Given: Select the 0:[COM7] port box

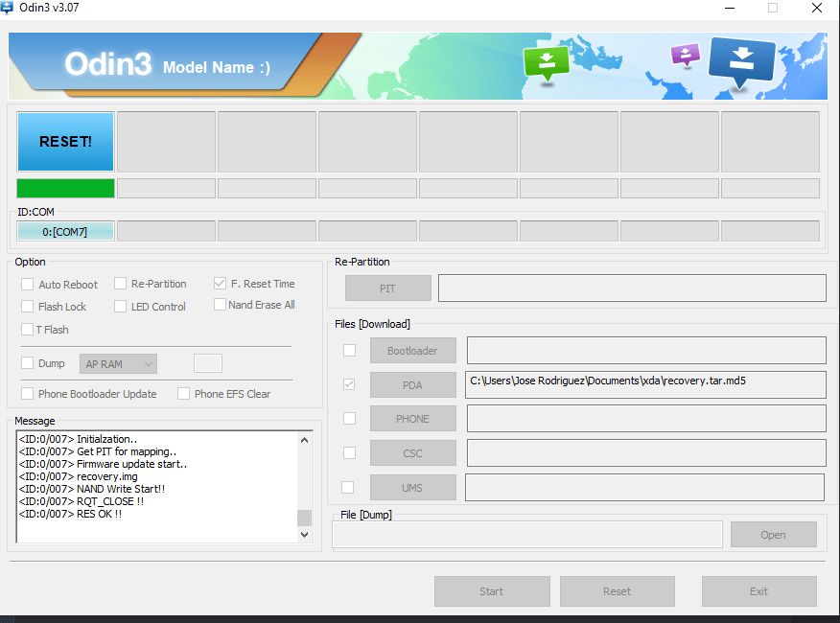Looking at the screenshot, I should (65, 232).
